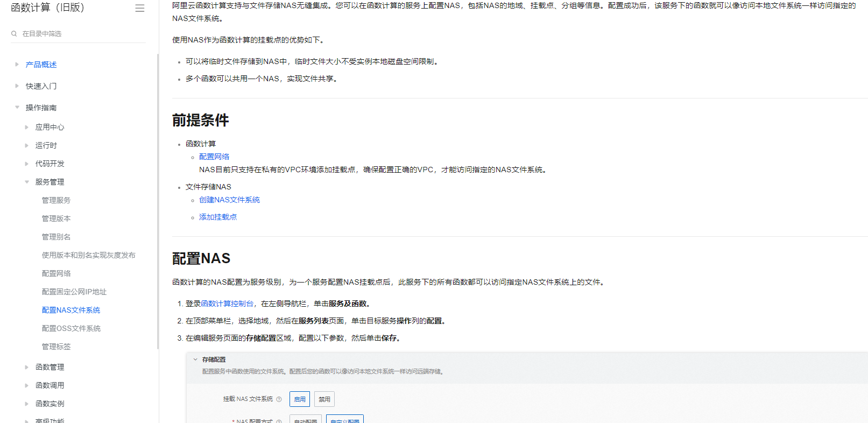Expand the 运行时 tree arrow
Screen dimensions: 868x423
click(27, 145)
